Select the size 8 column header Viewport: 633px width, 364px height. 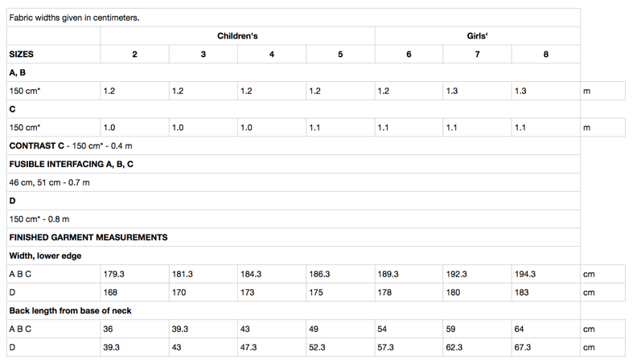545,55
